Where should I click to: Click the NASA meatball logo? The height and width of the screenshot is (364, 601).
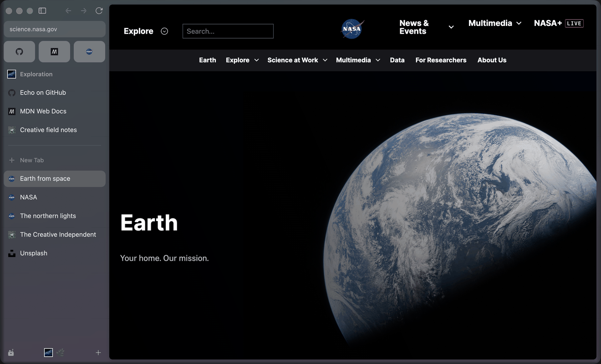[352, 29]
